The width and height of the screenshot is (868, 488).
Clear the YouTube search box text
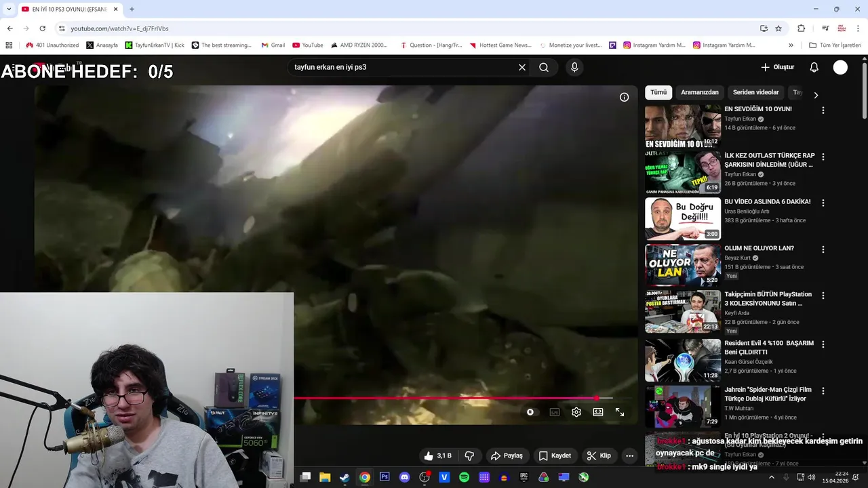click(522, 67)
